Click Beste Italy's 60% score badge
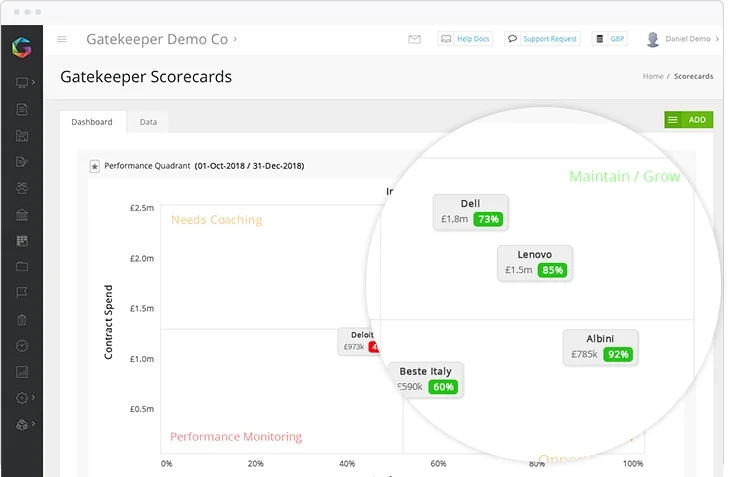 pyautogui.click(x=443, y=387)
